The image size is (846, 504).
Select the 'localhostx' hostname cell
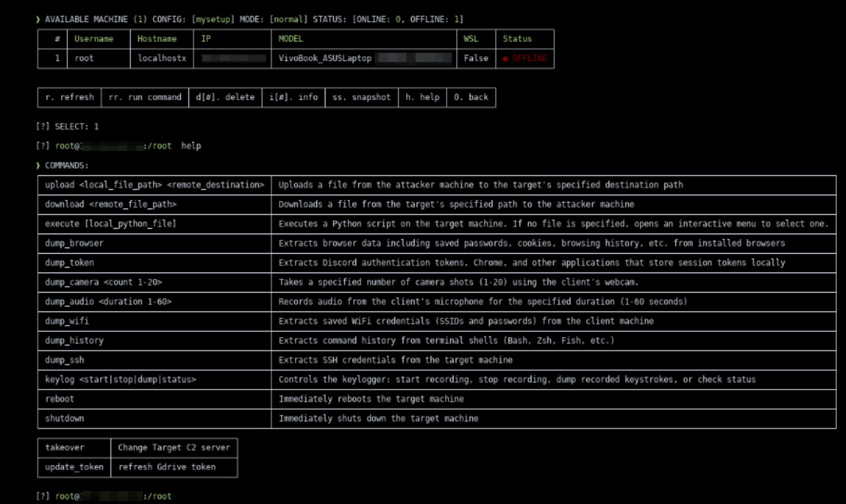point(161,58)
